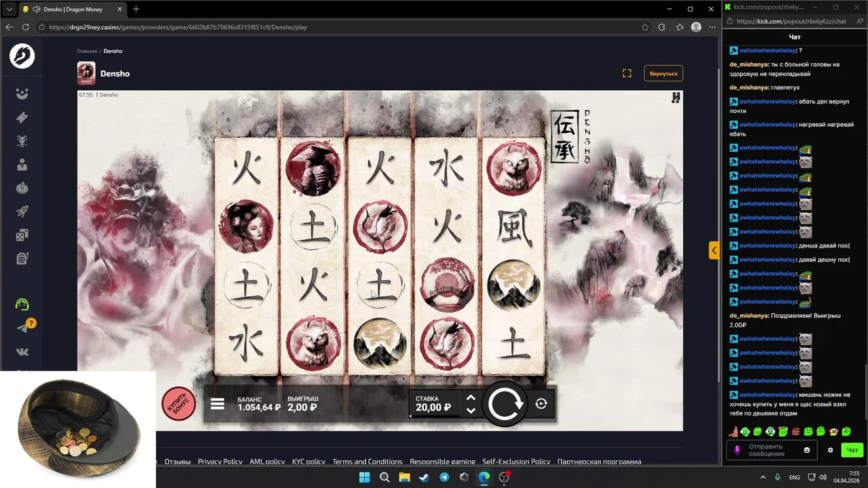Open the Responsible gaming footer link
Screen dimensions: 868x488
[443, 462]
